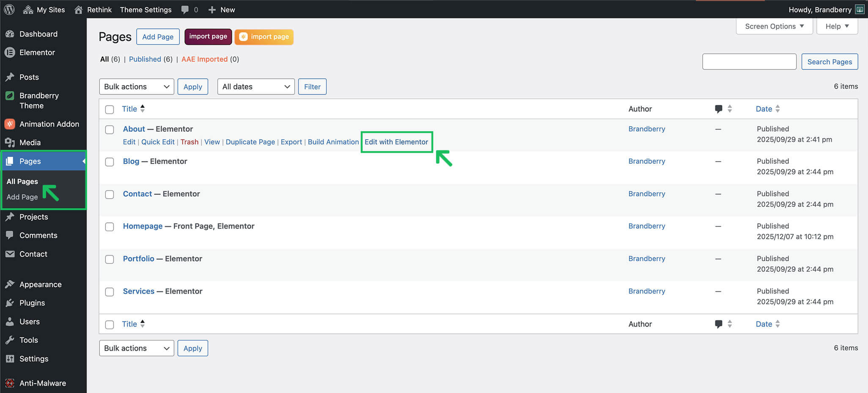The image size is (868, 393).
Task: Open the All dates filter dropdown
Action: point(255,87)
